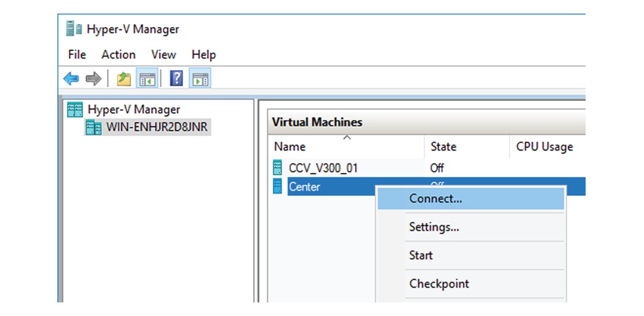Click the WIN-ENHJR2D8JNR server icon
The width and height of the screenshot is (644, 316).
[x=94, y=127]
